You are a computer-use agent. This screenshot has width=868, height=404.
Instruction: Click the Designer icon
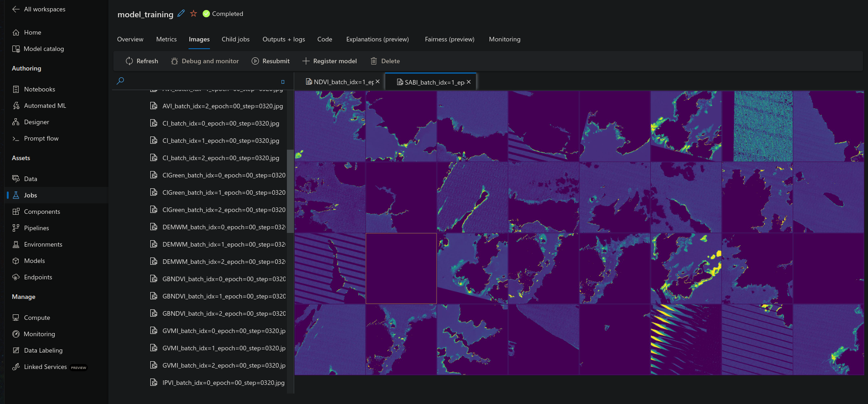point(16,122)
